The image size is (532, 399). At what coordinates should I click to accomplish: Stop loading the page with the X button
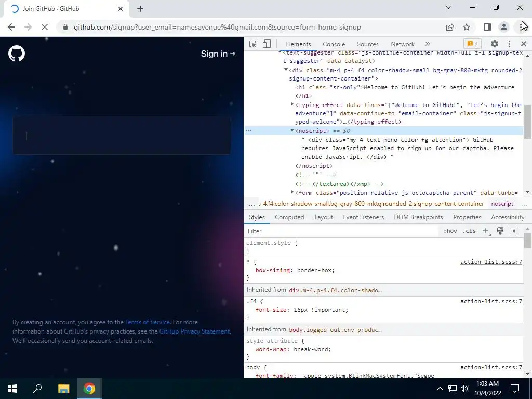pos(45,27)
